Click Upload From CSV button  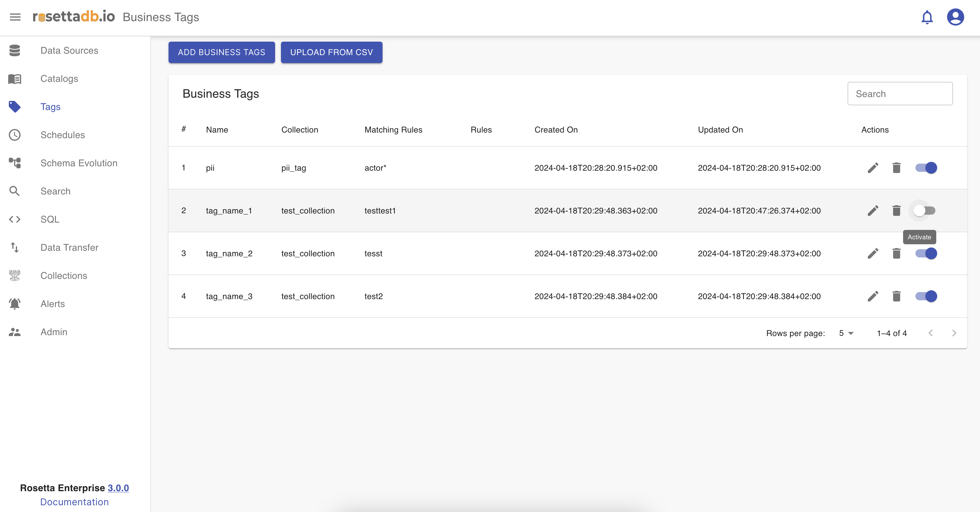[x=331, y=52]
